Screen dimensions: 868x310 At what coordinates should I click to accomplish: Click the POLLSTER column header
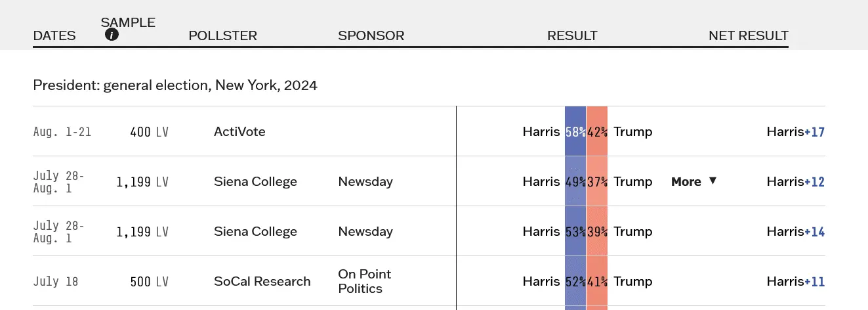click(x=222, y=35)
